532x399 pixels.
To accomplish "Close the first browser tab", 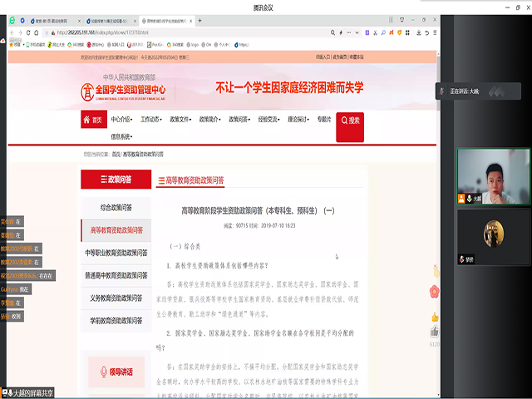I will [x=80, y=21].
